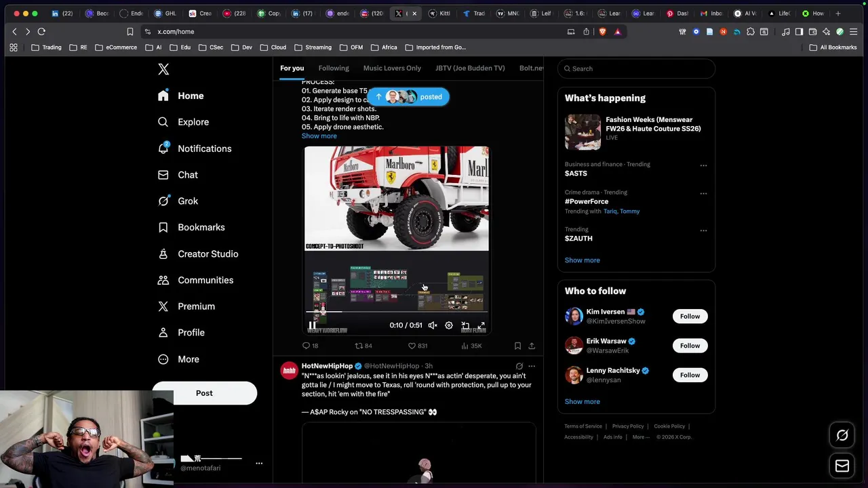Open the More menu in sidebar
Viewport: 868px width, 488px height.
coord(179,359)
